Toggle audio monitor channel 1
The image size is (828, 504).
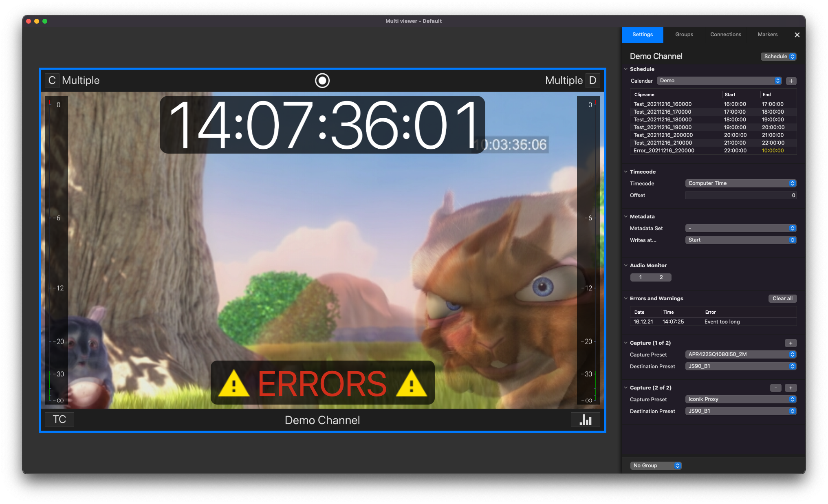pyautogui.click(x=641, y=277)
